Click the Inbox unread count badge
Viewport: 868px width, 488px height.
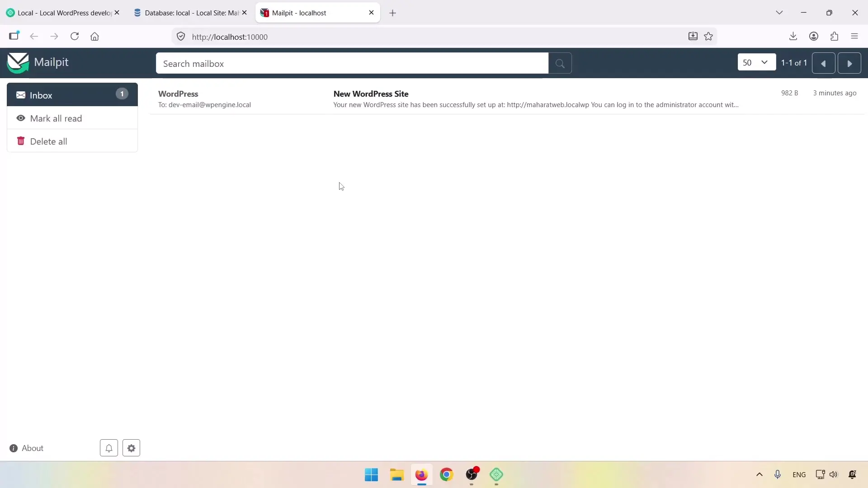pyautogui.click(x=122, y=94)
